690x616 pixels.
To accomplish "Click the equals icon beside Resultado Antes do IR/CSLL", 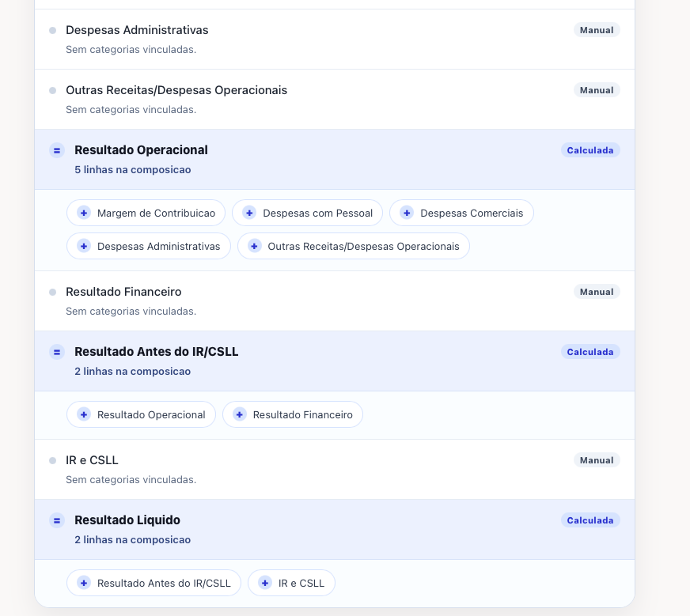I will [56, 352].
